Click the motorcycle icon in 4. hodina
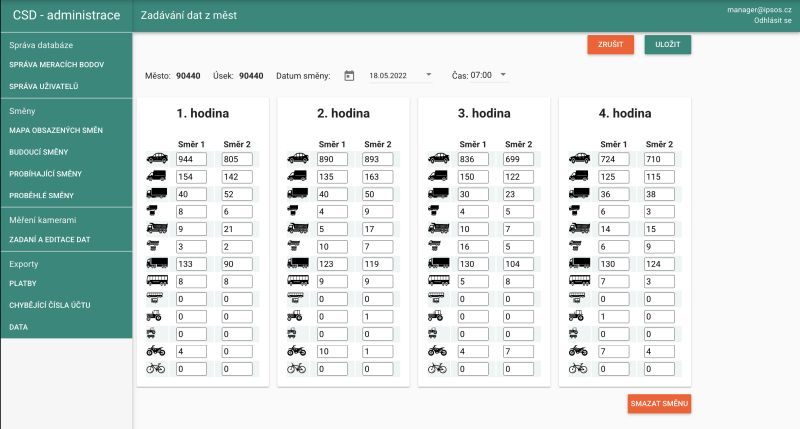800x429 pixels. coord(579,351)
